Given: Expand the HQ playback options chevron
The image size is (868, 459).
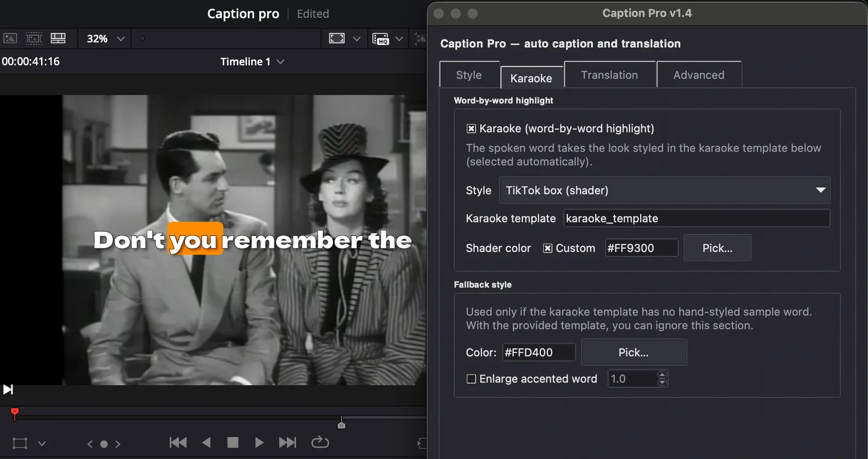Looking at the screenshot, I should point(399,39).
